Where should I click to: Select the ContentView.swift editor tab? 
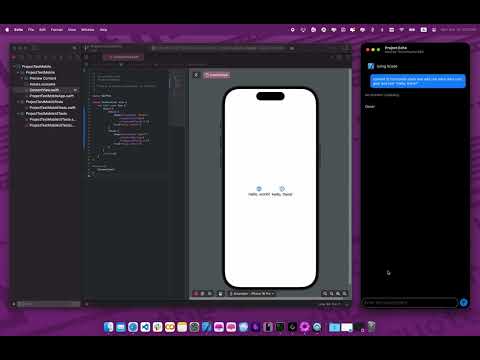pyautogui.click(x=123, y=57)
